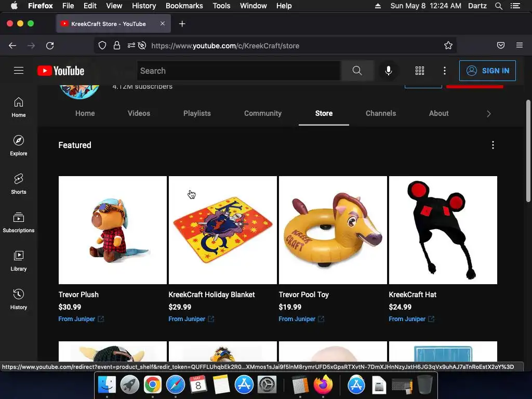Open macOS Control Center icon

point(515,6)
